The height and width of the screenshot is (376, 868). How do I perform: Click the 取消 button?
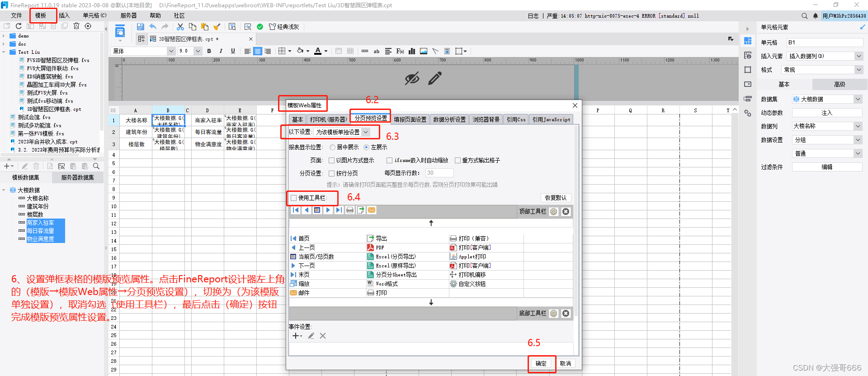566,363
